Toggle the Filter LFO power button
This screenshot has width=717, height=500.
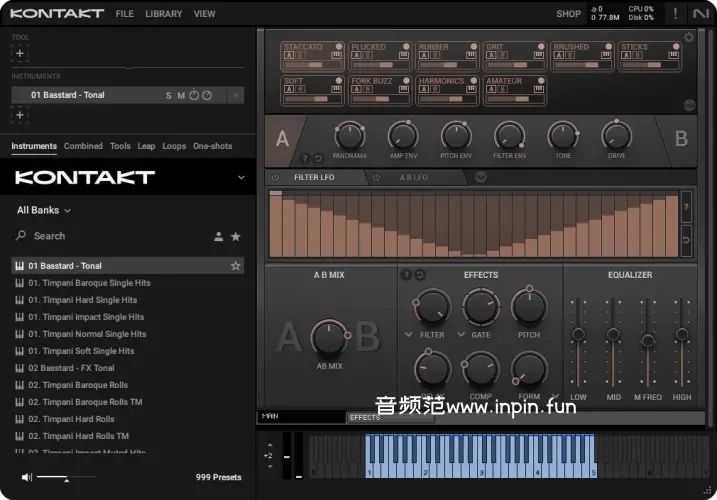(x=276, y=177)
